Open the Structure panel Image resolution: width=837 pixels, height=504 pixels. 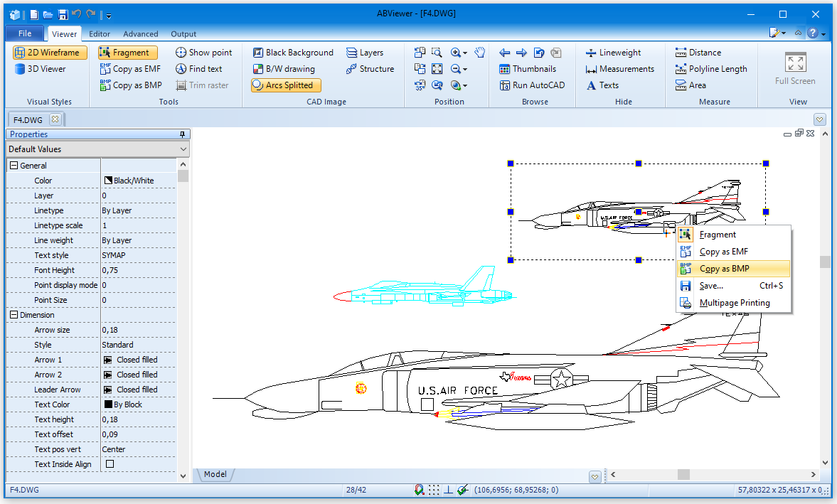coord(370,69)
